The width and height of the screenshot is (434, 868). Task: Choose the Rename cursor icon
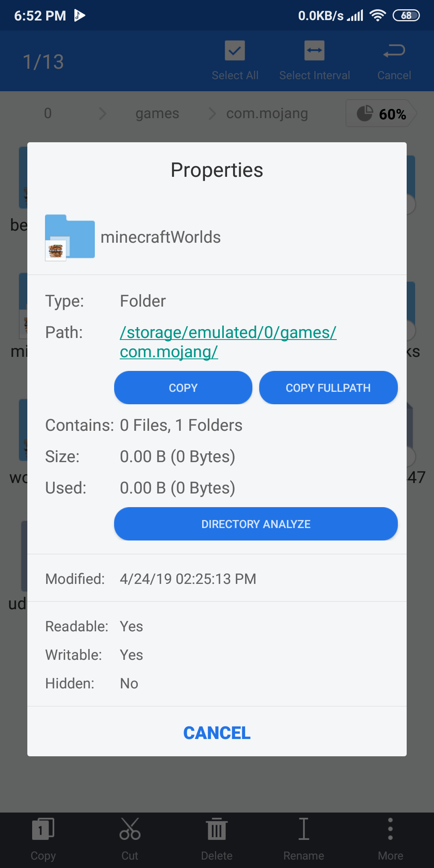click(x=304, y=829)
